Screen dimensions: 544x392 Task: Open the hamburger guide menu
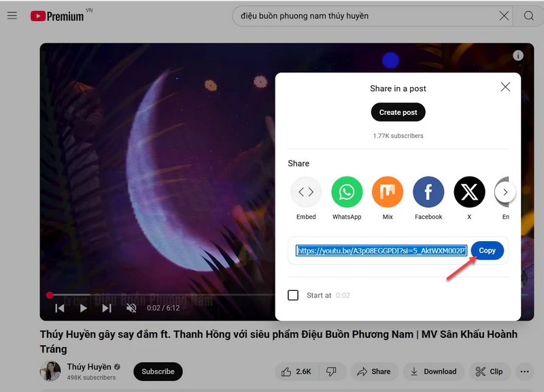(x=12, y=16)
